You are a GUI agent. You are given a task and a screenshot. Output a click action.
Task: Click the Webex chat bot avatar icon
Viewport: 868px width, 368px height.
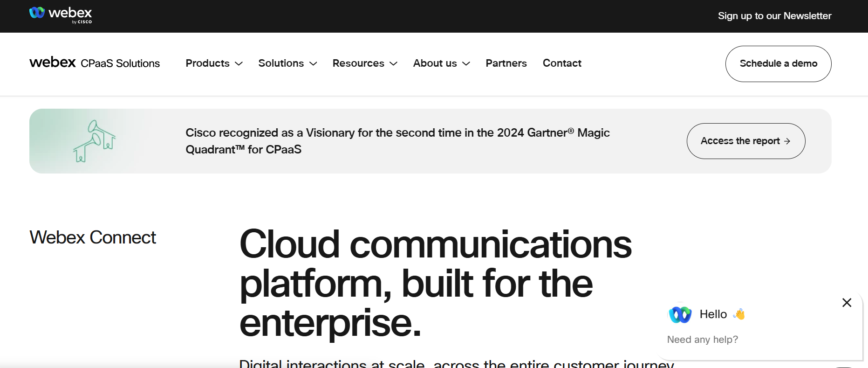pos(680,315)
